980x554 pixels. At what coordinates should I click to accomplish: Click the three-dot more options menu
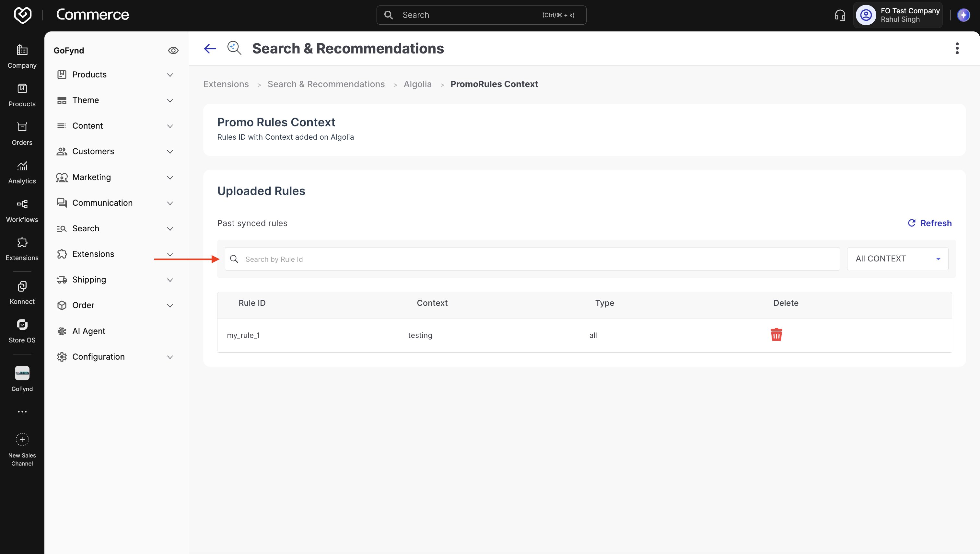(957, 48)
